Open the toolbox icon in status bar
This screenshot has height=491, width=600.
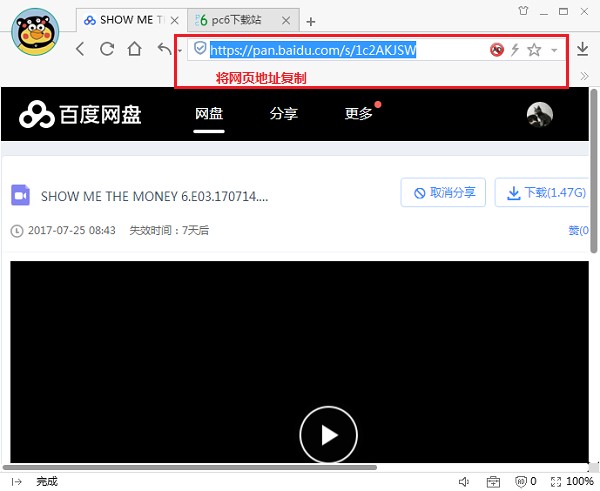pyautogui.click(x=493, y=482)
